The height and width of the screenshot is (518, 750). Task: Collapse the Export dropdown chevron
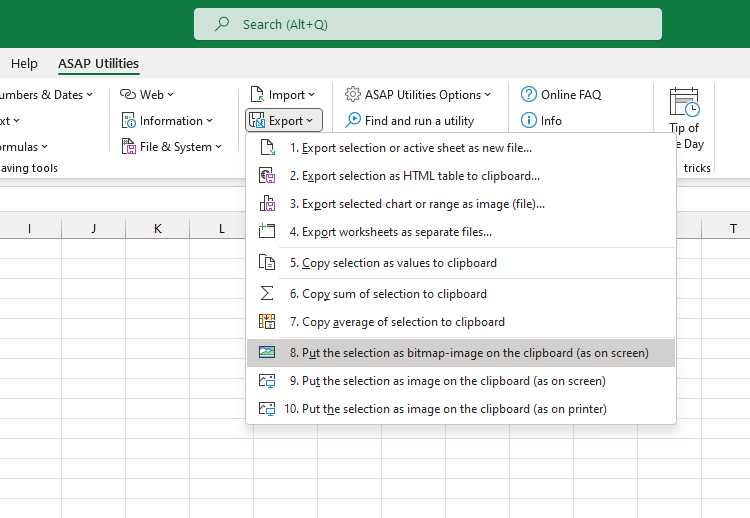pos(309,121)
